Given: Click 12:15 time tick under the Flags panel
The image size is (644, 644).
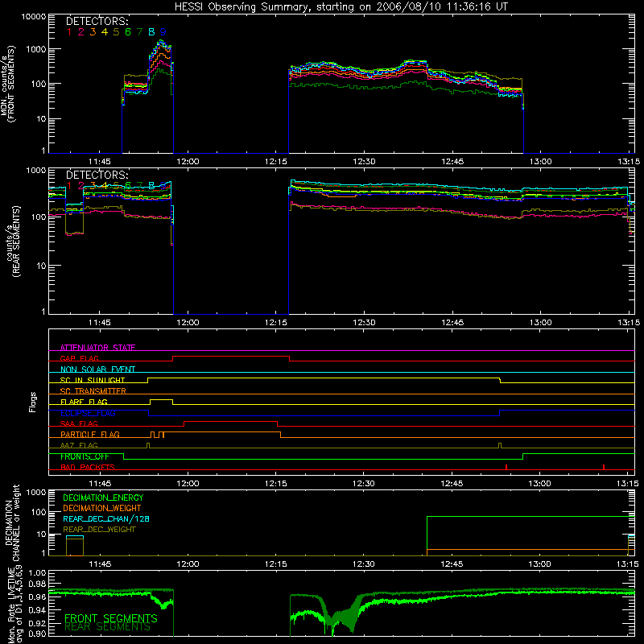Looking at the screenshot, I should click(275, 484).
